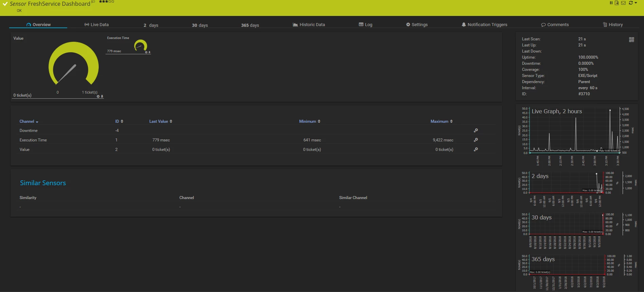Open gear settings under Value gauge
This screenshot has height=292, width=644.
pyautogui.click(x=98, y=97)
